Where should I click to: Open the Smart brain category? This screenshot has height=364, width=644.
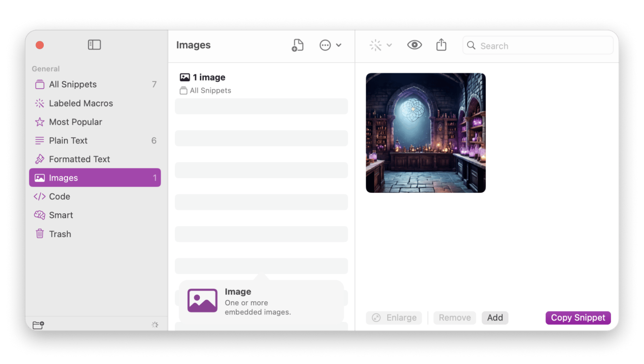coord(61,215)
